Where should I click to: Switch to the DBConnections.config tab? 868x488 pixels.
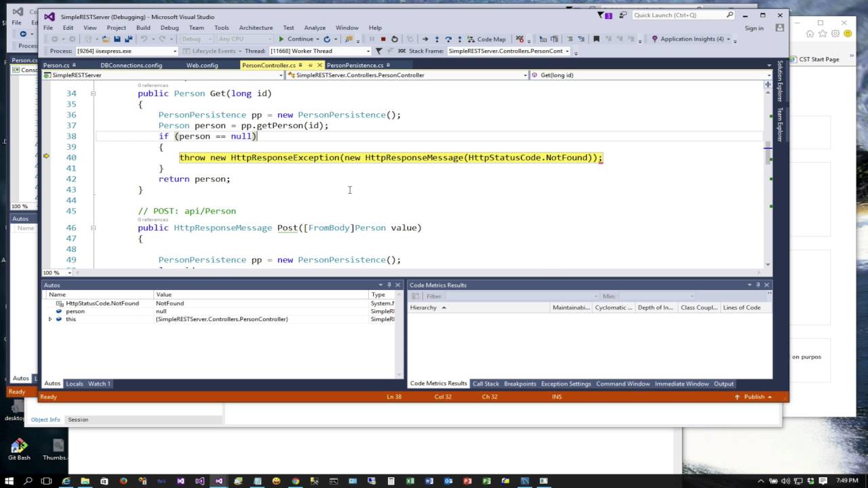coord(131,65)
